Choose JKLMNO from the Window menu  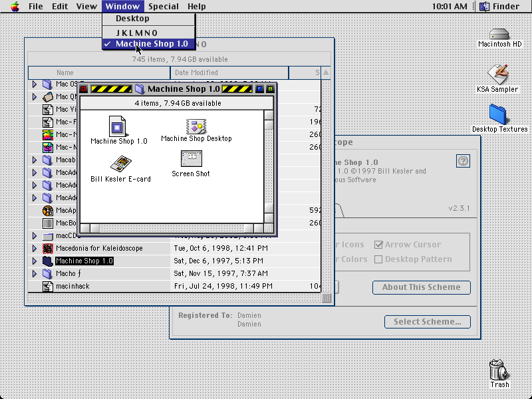149,33
